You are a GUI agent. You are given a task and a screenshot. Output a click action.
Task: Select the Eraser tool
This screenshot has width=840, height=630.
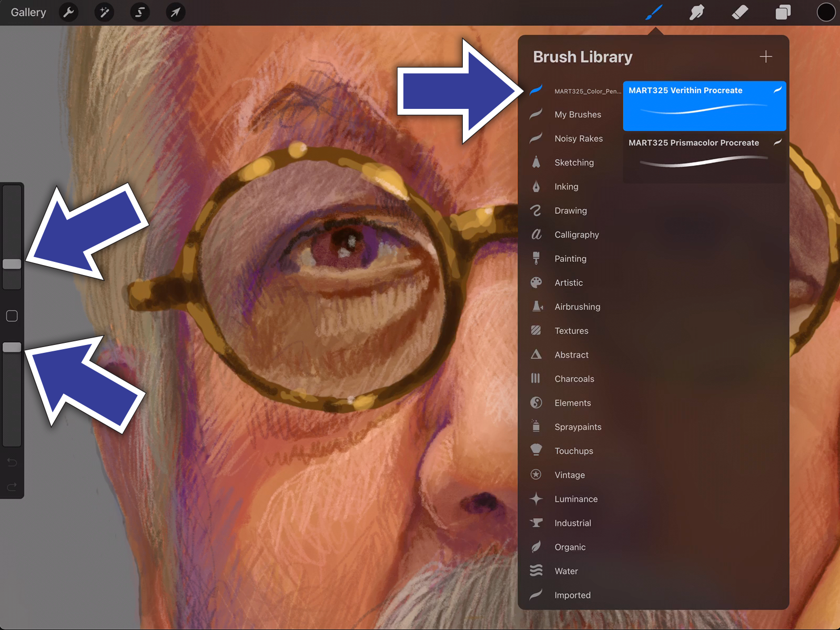(740, 12)
